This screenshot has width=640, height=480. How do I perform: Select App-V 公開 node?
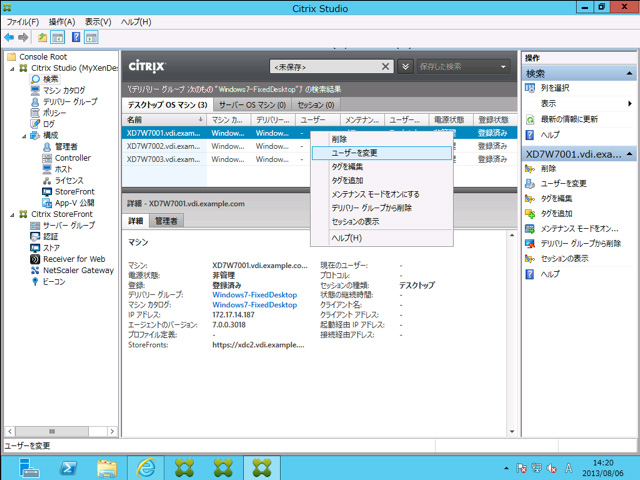[x=75, y=203]
